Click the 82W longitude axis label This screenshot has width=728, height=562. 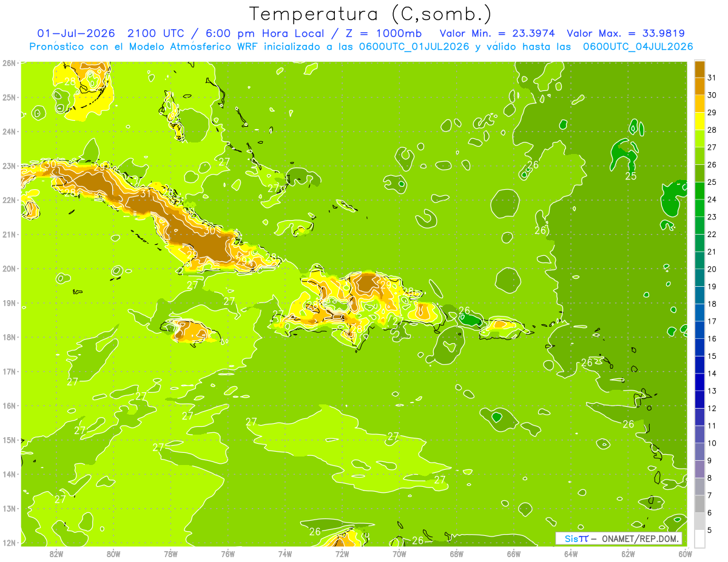point(56,554)
